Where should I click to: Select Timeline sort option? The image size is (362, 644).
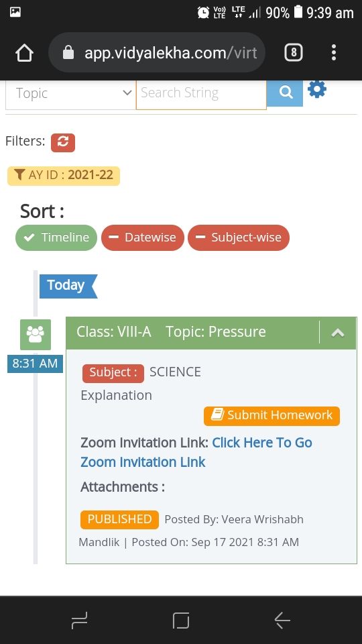tap(56, 237)
